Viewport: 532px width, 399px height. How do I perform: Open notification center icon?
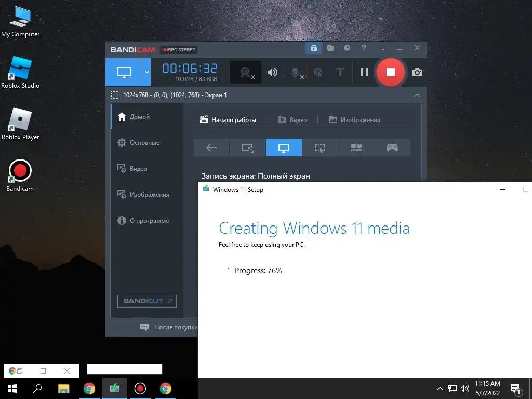click(x=515, y=389)
